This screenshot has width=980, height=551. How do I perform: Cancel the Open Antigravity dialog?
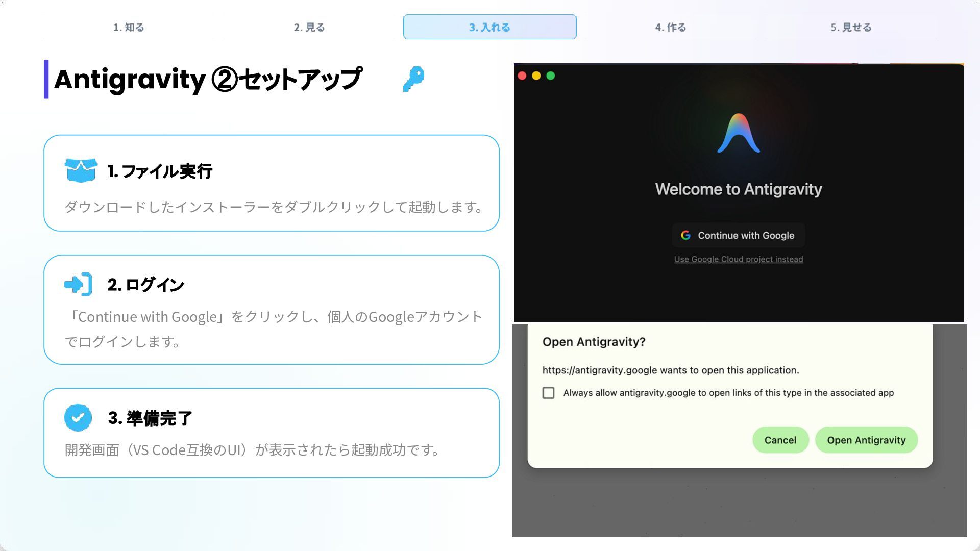coord(780,440)
